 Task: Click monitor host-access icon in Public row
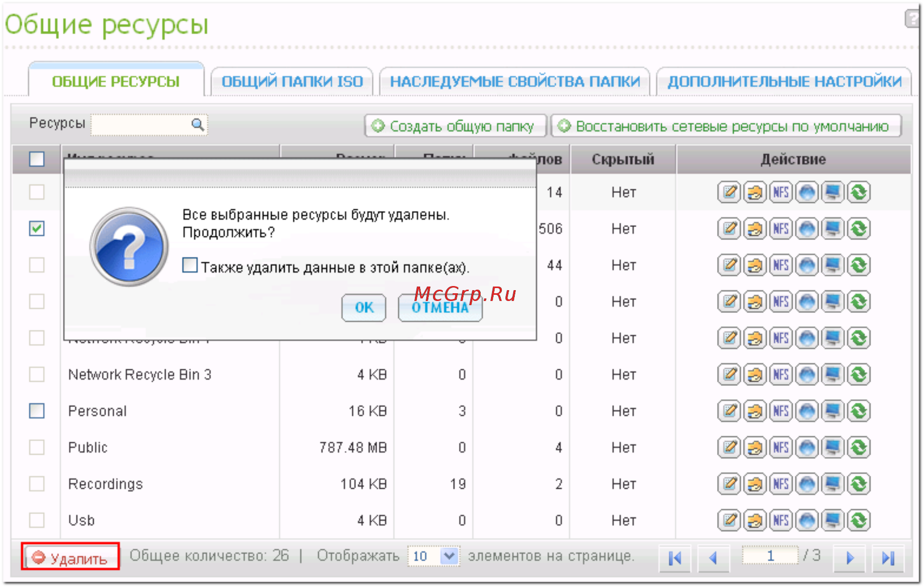(833, 447)
